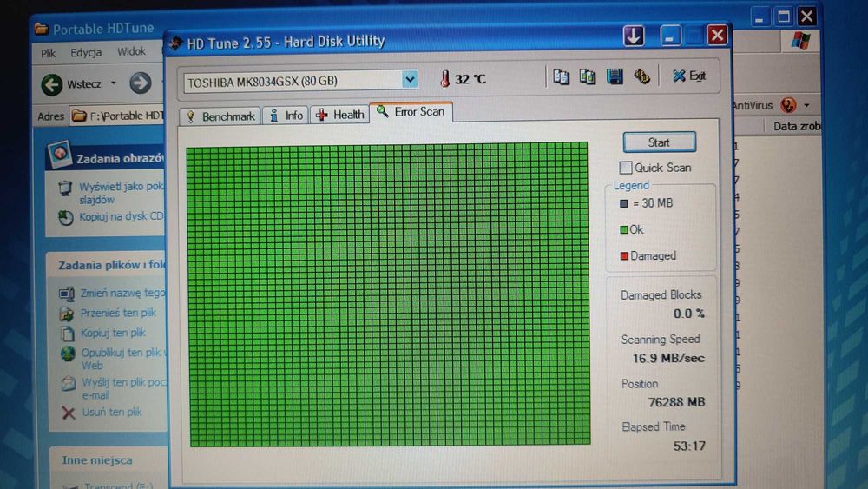This screenshot has width=868, height=489.
Task: Open the Edycja menu in Explorer window
Action: pos(86,53)
